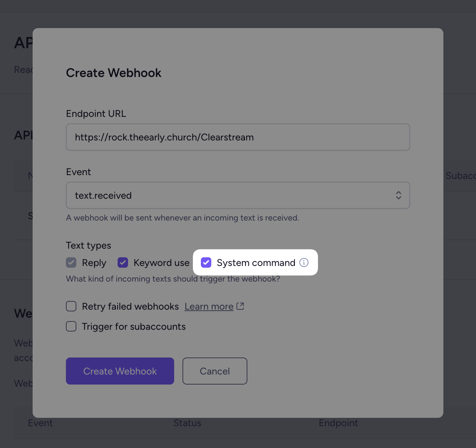
Task: Click the System command label text
Action: [256, 263]
